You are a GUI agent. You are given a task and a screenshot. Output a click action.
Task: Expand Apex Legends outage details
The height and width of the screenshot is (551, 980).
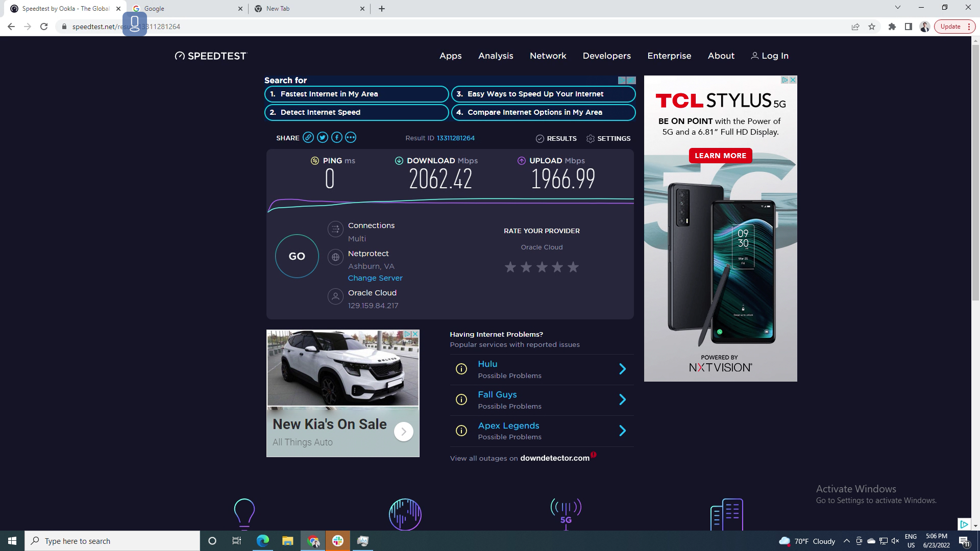coord(622,431)
